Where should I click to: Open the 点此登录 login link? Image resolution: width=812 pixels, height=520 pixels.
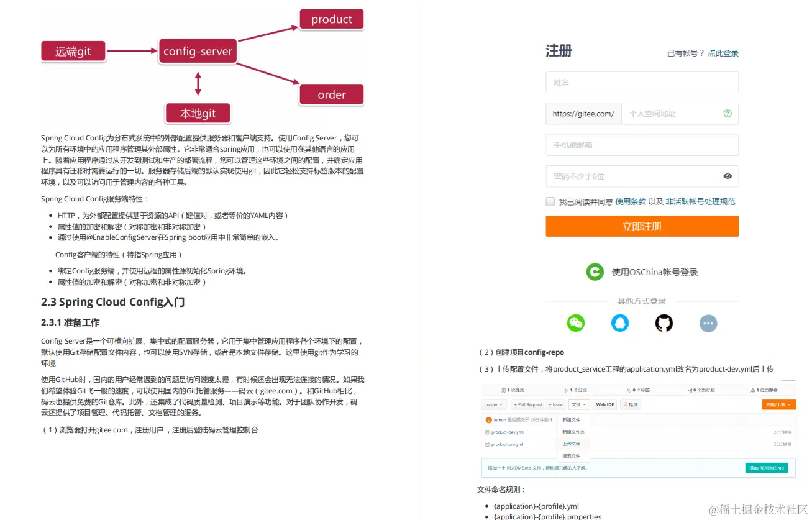click(x=722, y=53)
